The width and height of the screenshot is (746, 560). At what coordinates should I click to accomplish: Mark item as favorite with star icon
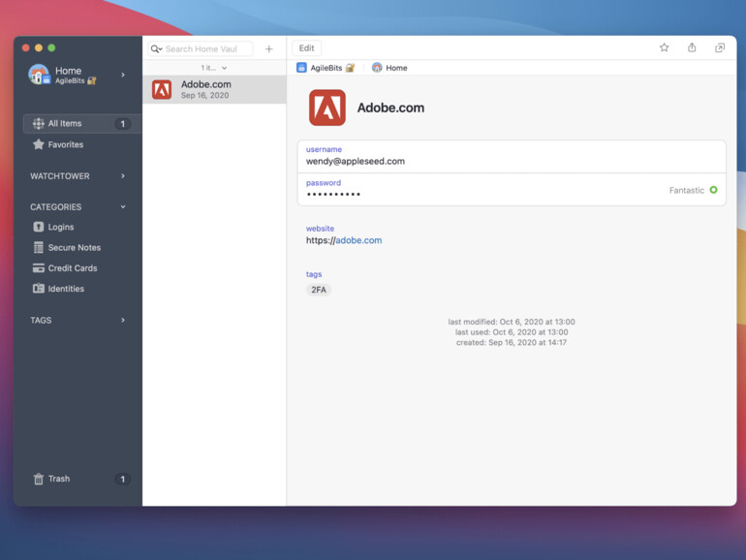[665, 47]
